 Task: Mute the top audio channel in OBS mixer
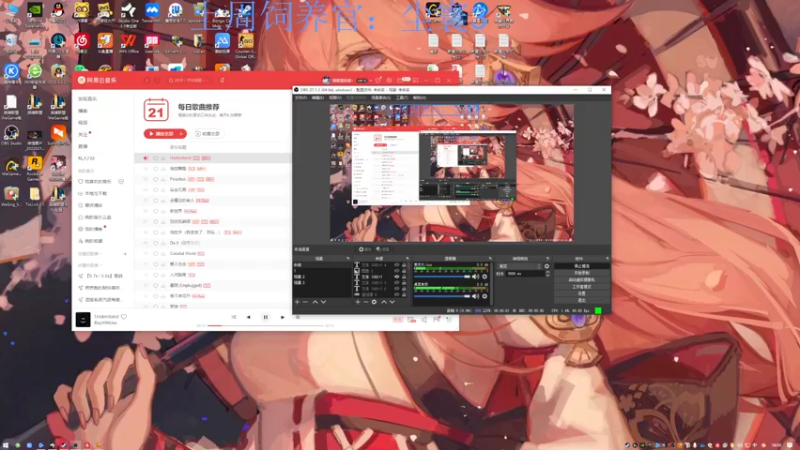[476, 277]
